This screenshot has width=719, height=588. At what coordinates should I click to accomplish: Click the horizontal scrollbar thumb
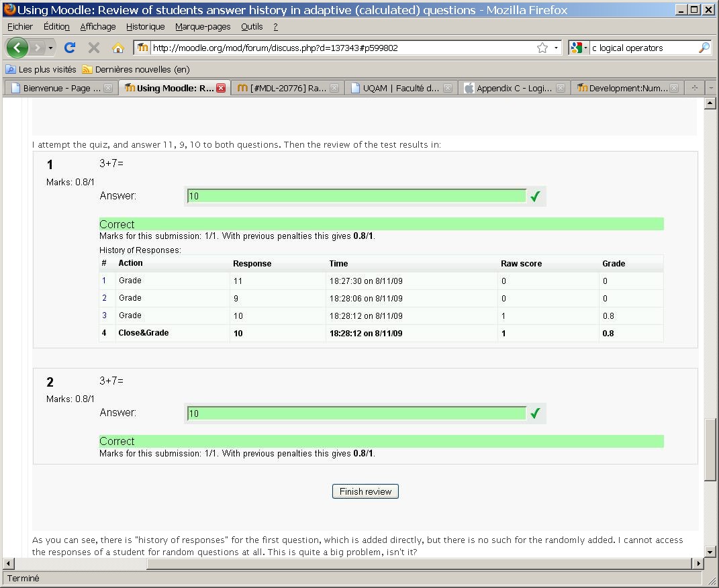pyautogui.click(x=419, y=563)
